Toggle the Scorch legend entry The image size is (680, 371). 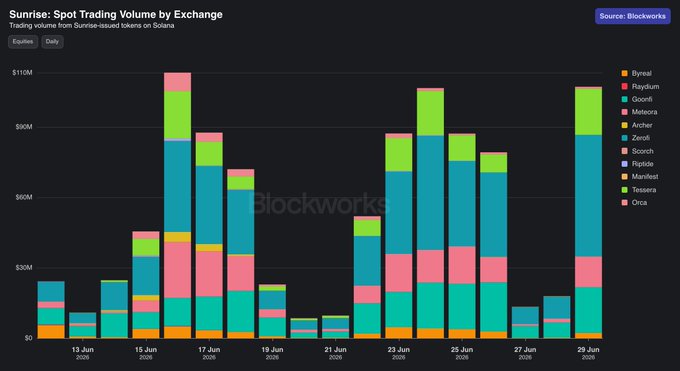click(x=637, y=151)
